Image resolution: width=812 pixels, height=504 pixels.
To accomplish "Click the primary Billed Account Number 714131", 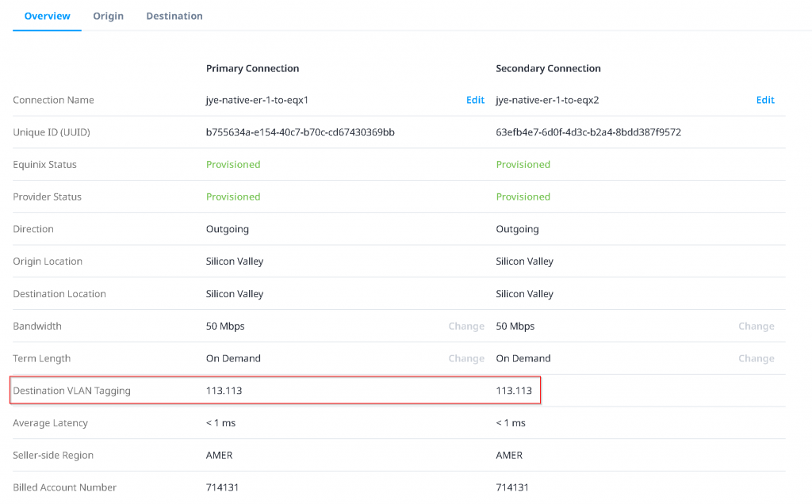I will point(223,487).
